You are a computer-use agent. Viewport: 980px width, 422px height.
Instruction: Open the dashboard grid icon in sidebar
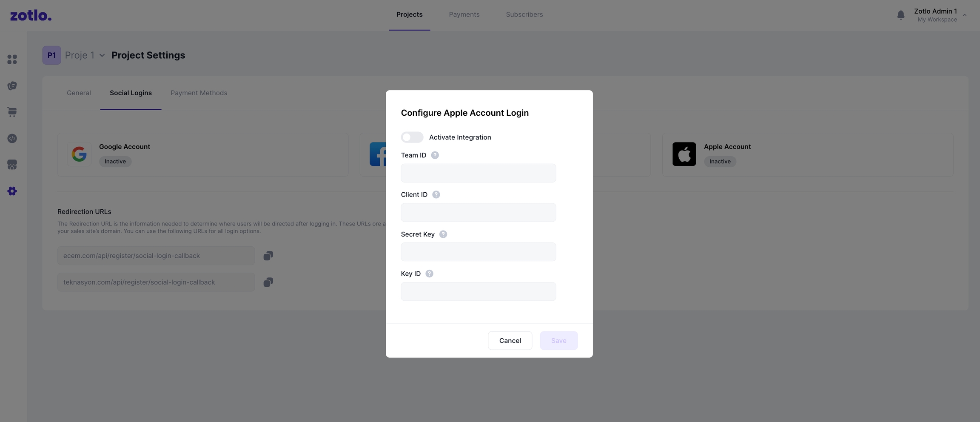pyautogui.click(x=12, y=60)
